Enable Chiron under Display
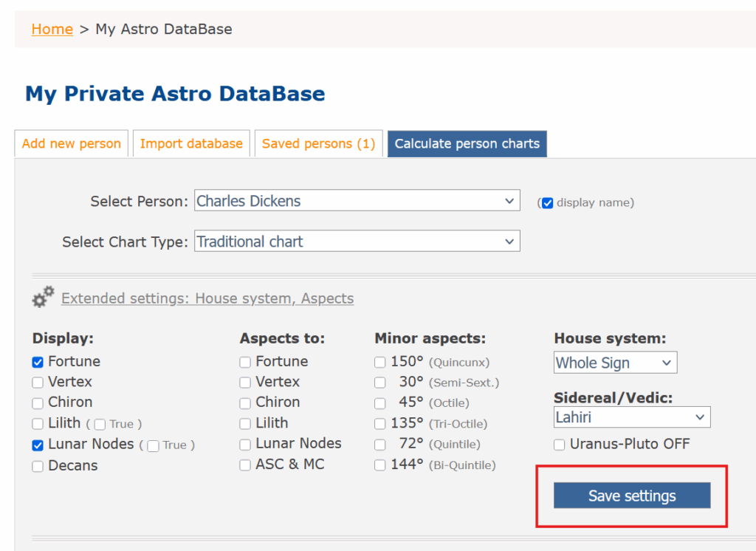 click(x=38, y=403)
